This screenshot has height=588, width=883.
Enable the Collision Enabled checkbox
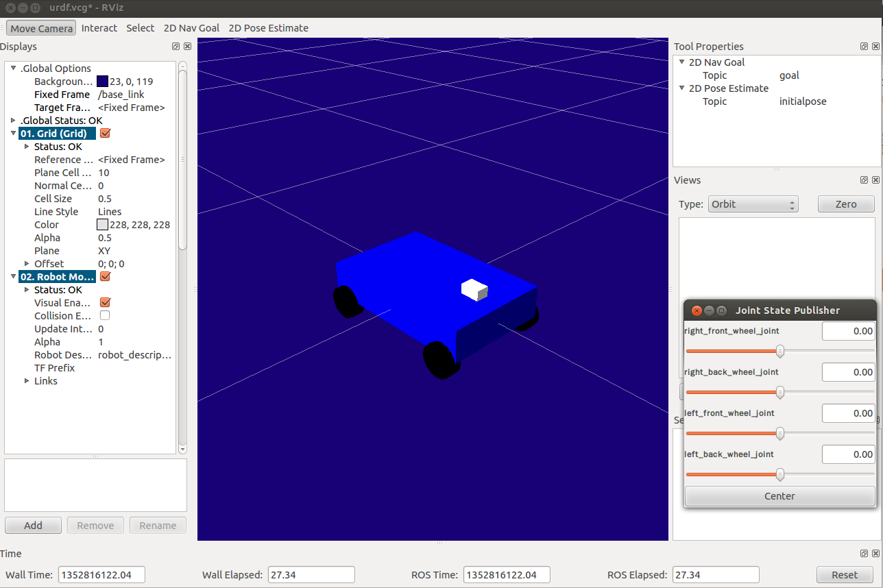[x=105, y=316]
